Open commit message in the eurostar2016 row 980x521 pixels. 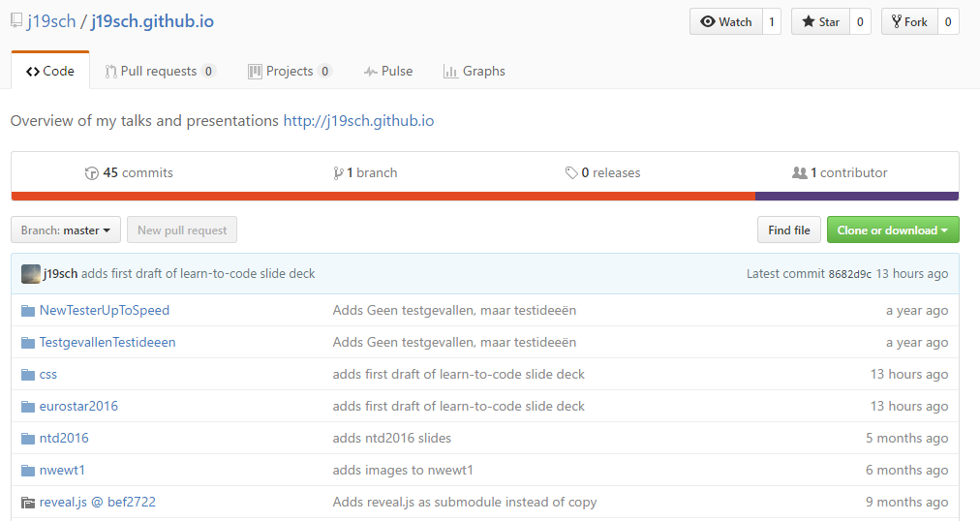click(459, 406)
